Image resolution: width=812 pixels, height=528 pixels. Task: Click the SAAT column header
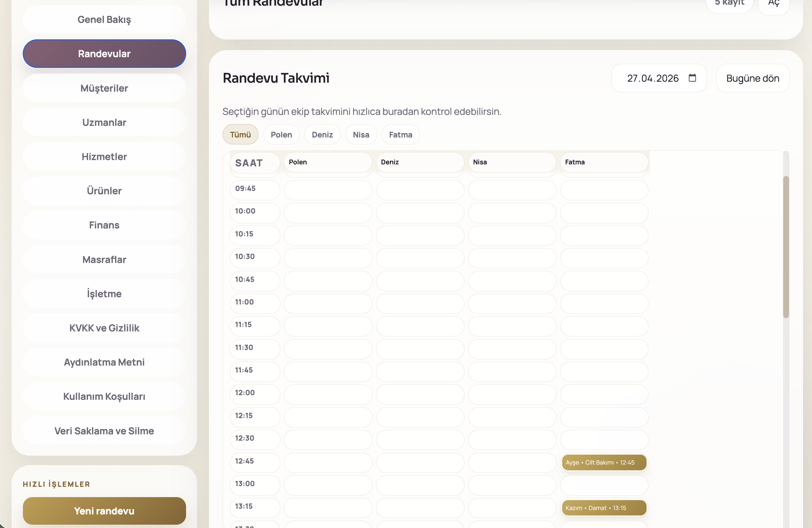255,163
